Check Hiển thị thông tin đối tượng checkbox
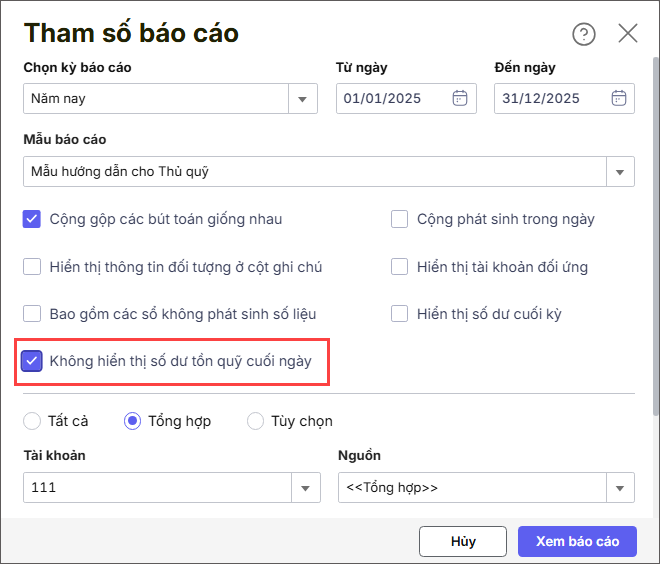This screenshot has width=660, height=564. coord(32,267)
